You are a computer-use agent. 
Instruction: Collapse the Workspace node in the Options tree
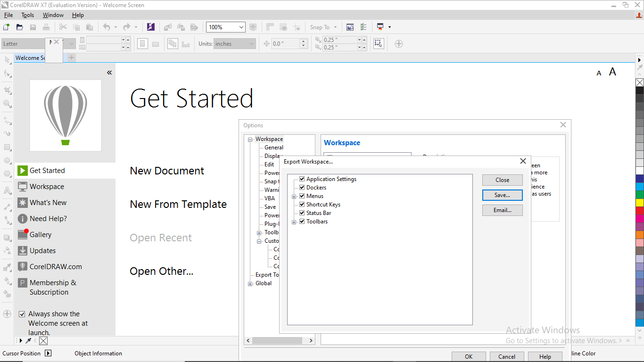point(250,140)
